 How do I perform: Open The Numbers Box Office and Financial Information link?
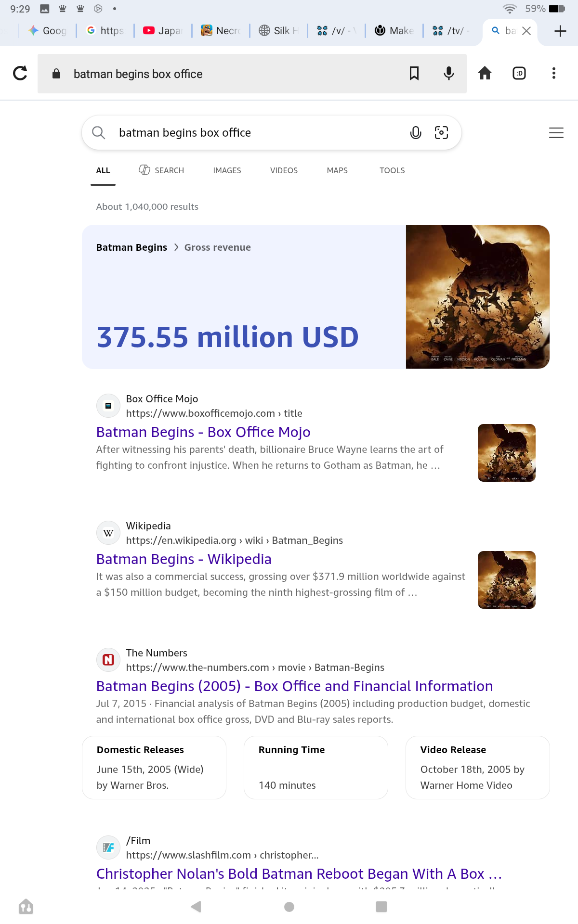click(x=294, y=686)
